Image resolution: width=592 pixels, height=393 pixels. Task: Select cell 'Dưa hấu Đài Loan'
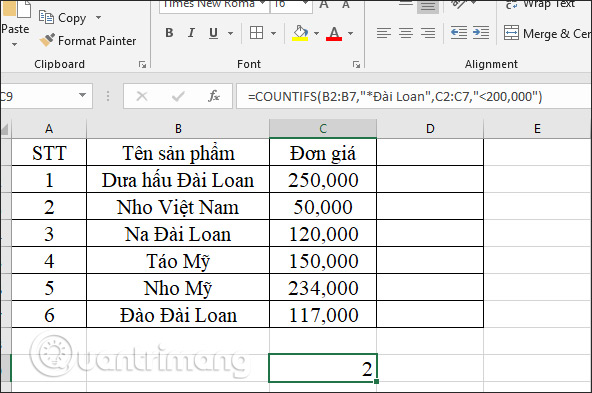(x=178, y=179)
